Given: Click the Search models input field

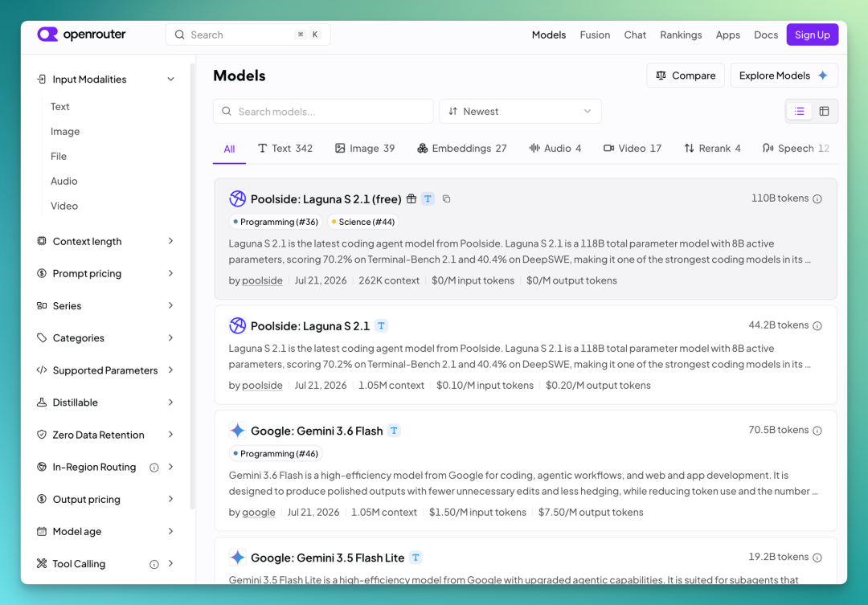Looking at the screenshot, I should (323, 111).
